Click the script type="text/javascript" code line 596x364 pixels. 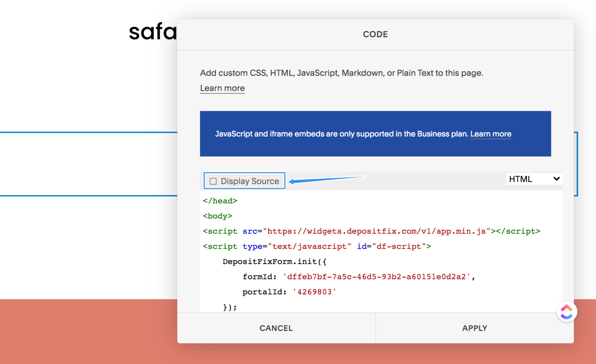click(317, 246)
